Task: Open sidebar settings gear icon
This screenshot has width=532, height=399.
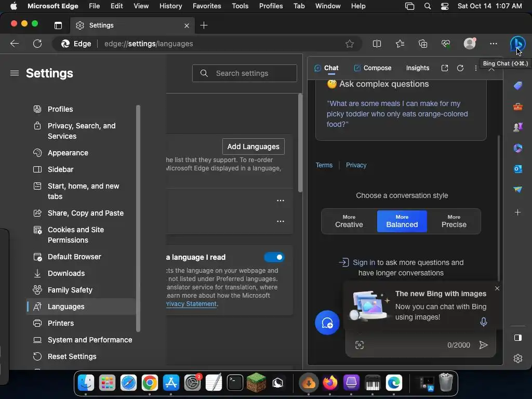Action: point(518,358)
